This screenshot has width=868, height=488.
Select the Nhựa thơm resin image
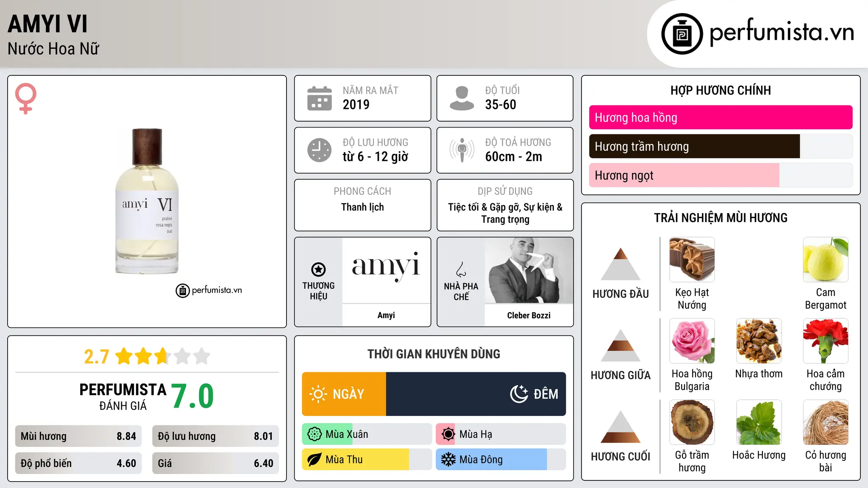[x=759, y=341]
